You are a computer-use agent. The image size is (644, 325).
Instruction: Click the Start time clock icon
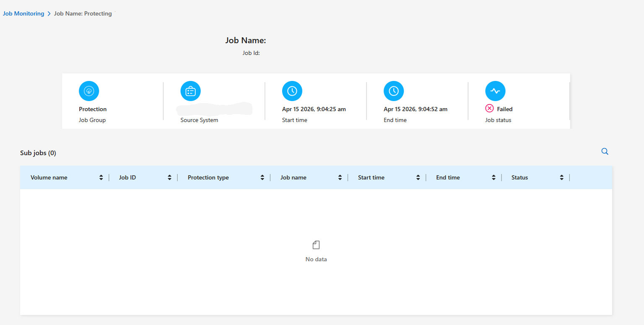pos(292,91)
